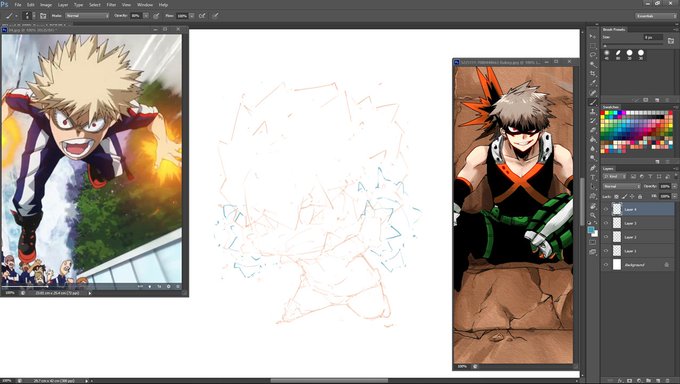Select the Eyedropper tool

click(593, 82)
